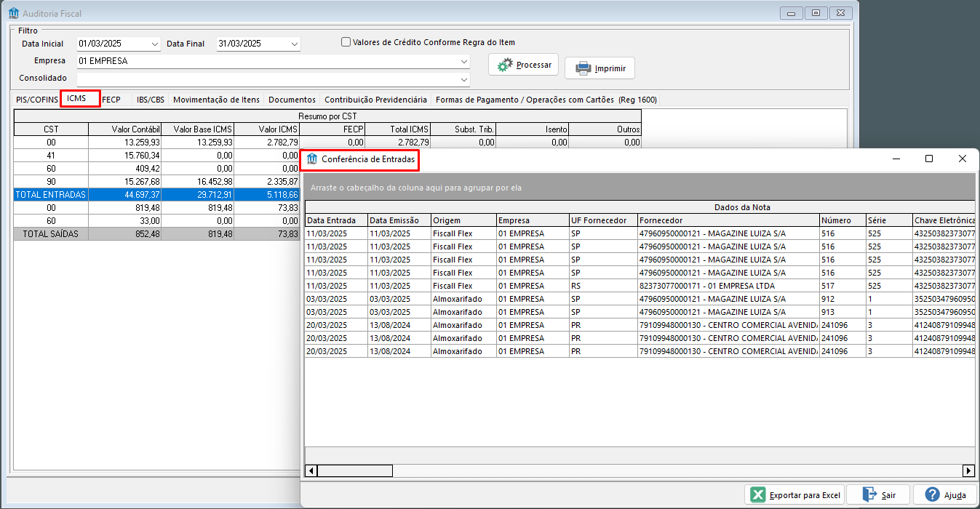Click the exit door icon on Sair

pos(869,495)
